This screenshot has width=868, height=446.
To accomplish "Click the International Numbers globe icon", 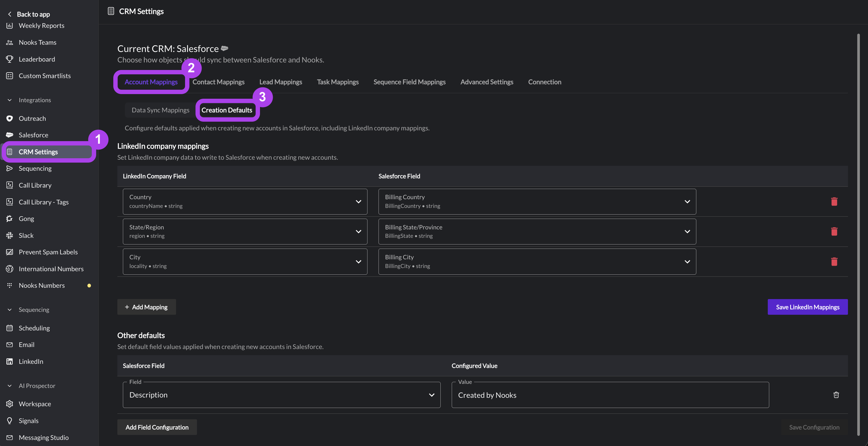I will [9, 269].
